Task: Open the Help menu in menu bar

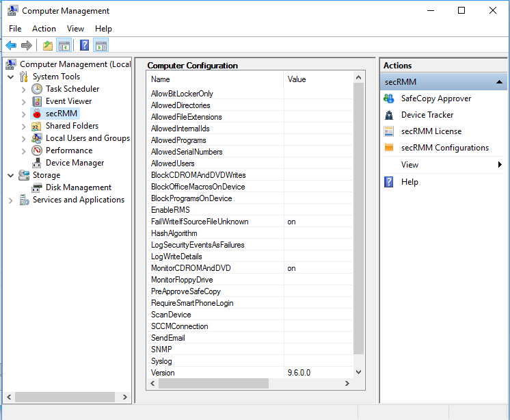Action: (x=103, y=29)
